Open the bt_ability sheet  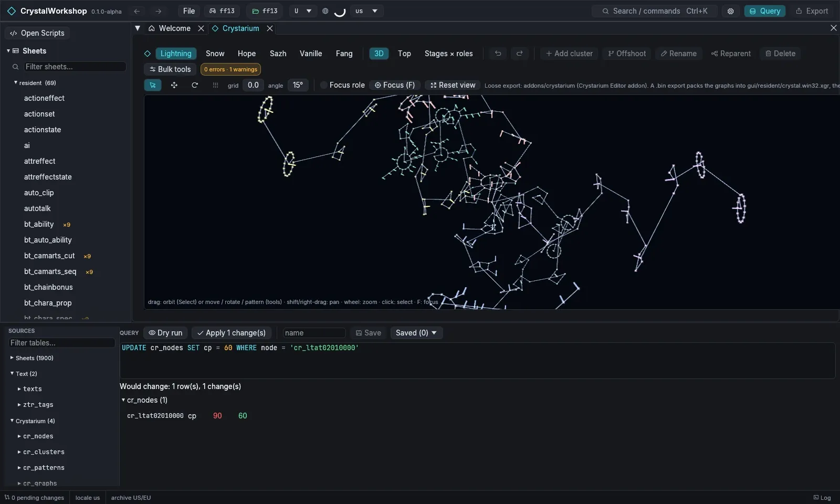tap(39, 224)
